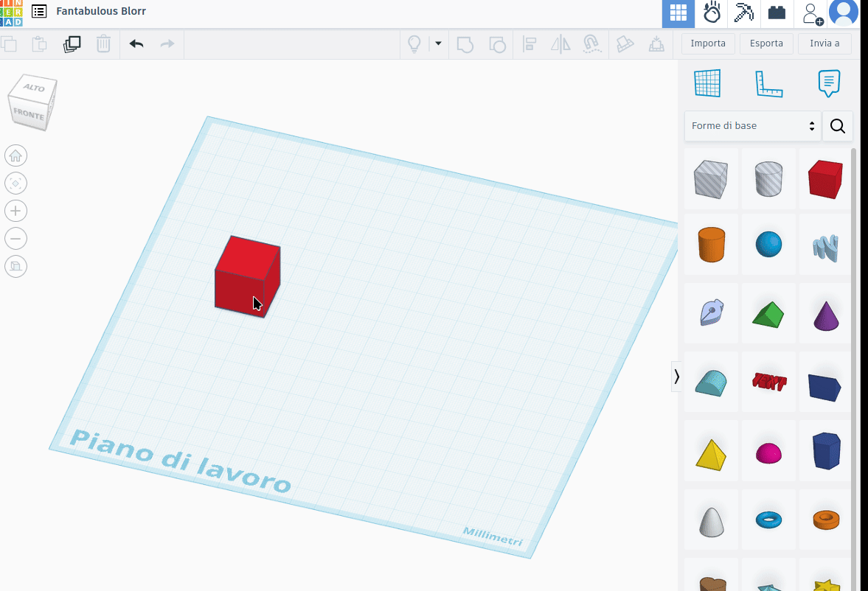The height and width of the screenshot is (591, 868).
Task: Toggle orthographic or perspective view
Action: pyautogui.click(x=15, y=266)
